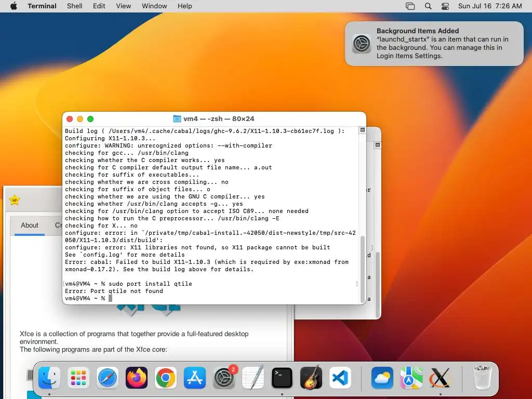This screenshot has width=532, height=399.
Task: Launch Safari from the Dock
Action: click(108, 378)
